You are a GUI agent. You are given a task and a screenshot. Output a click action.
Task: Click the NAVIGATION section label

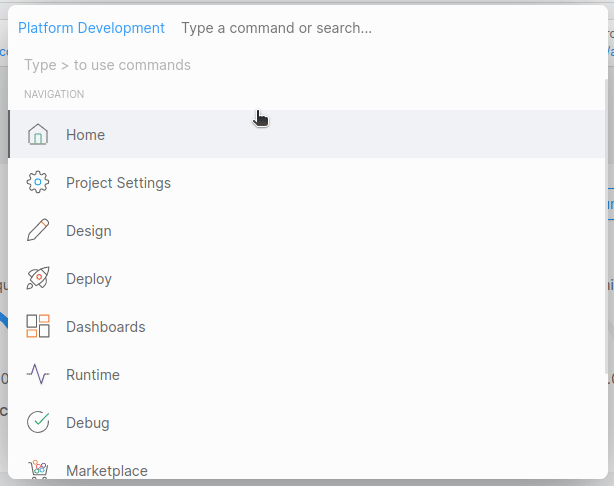coord(54,94)
